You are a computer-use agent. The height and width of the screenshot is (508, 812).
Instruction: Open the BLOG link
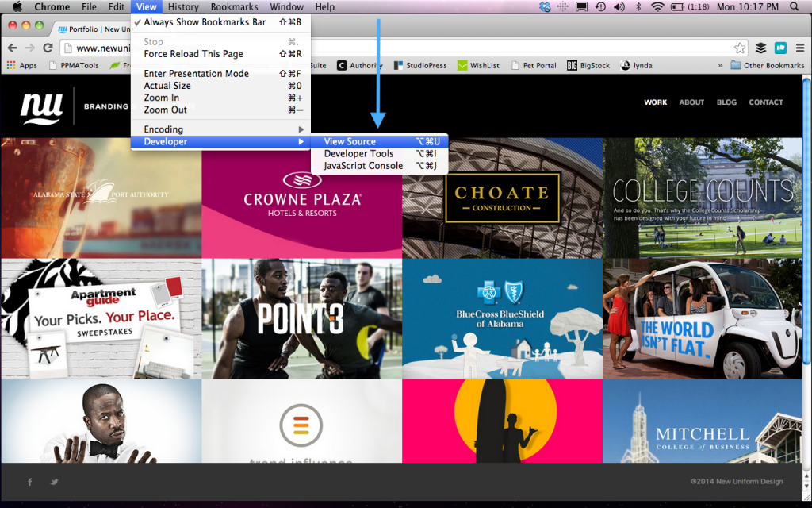[x=726, y=102]
